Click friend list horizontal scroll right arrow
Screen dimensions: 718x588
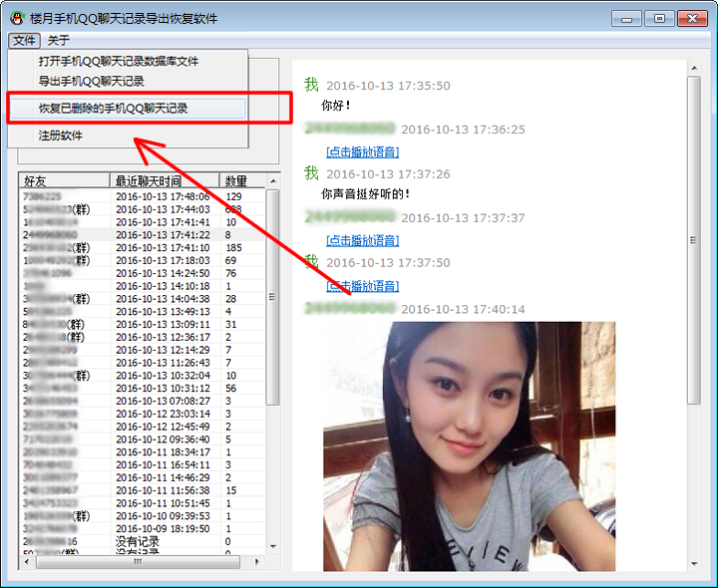[x=256, y=561]
